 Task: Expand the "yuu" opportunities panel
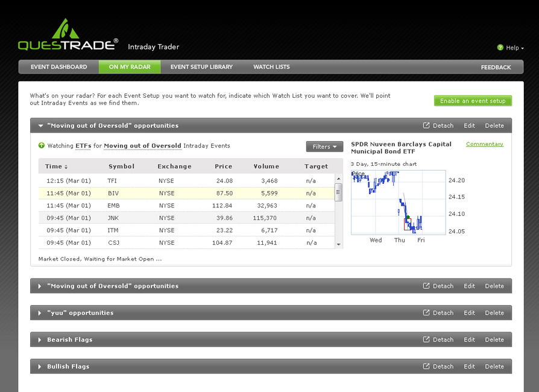pyautogui.click(x=40, y=313)
